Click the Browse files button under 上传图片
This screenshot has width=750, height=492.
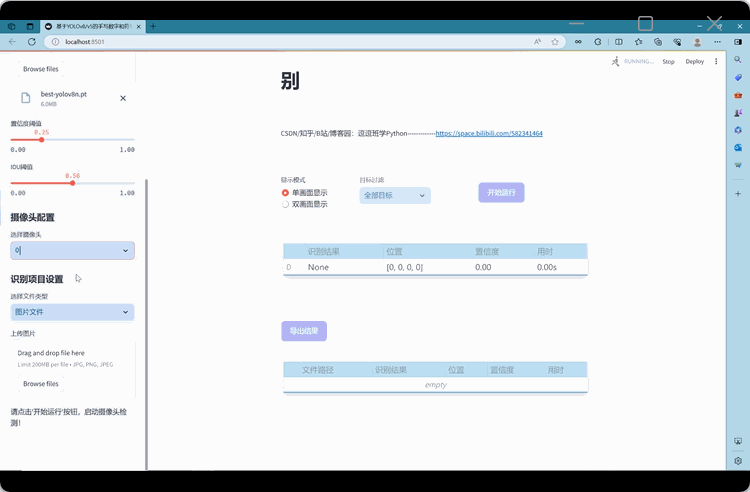point(41,383)
